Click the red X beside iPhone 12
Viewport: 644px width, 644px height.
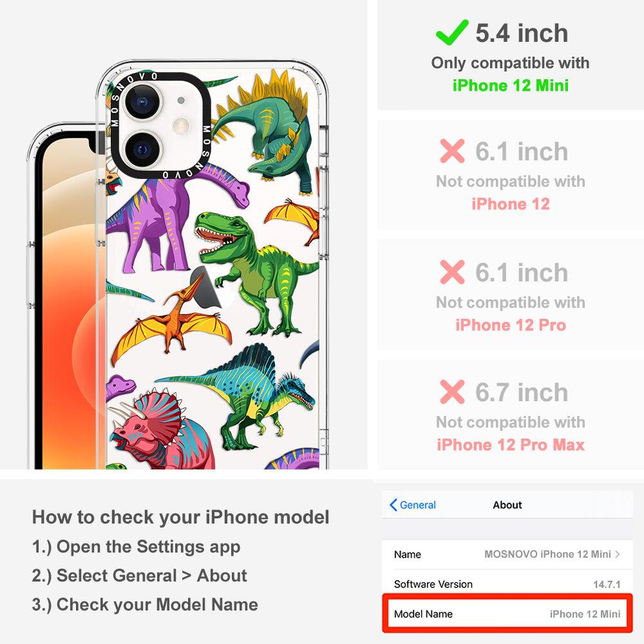point(452,151)
